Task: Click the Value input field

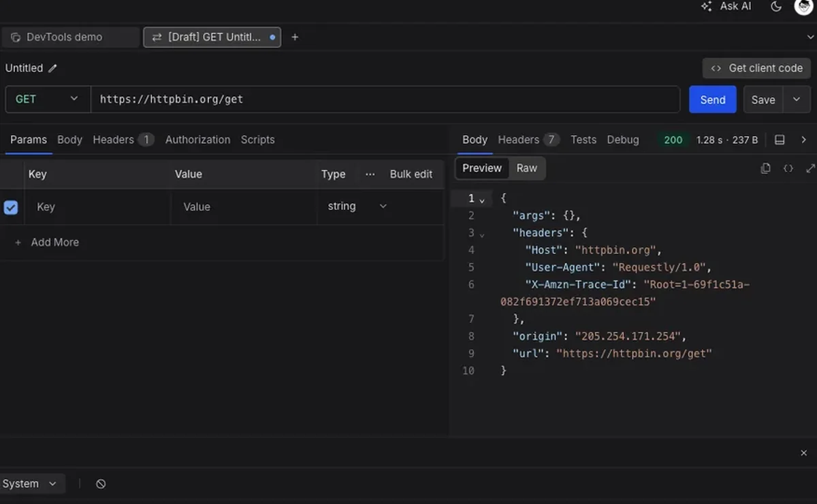Action: click(x=244, y=207)
